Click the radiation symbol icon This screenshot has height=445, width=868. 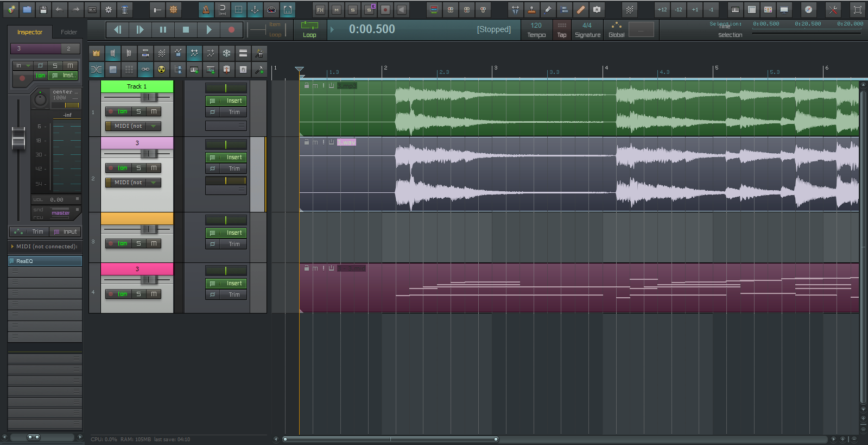pyautogui.click(x=162, y=69)
